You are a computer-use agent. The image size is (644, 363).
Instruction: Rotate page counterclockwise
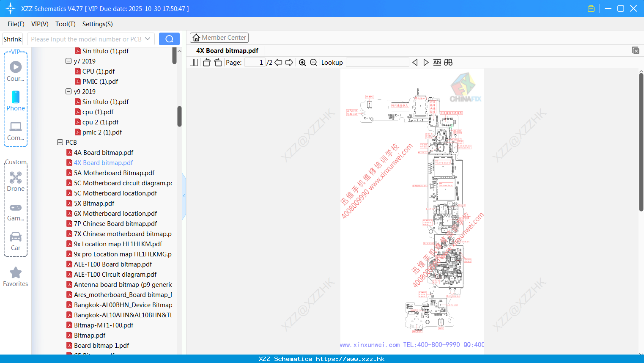[207, 63]
